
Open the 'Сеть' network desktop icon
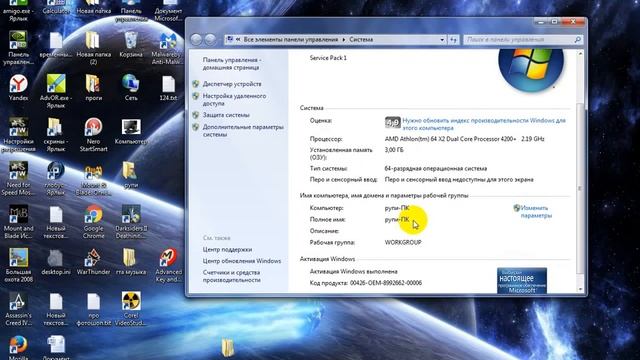point(131,87)
